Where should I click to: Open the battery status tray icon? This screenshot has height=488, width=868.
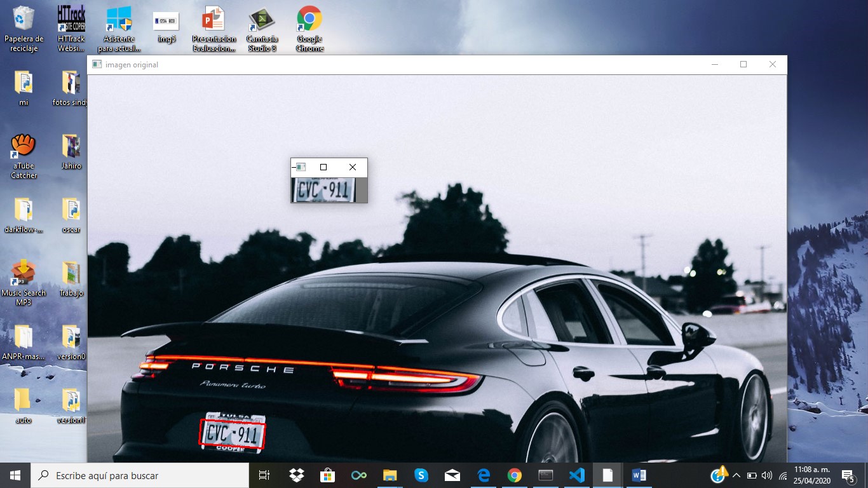[x=752, y=475]
